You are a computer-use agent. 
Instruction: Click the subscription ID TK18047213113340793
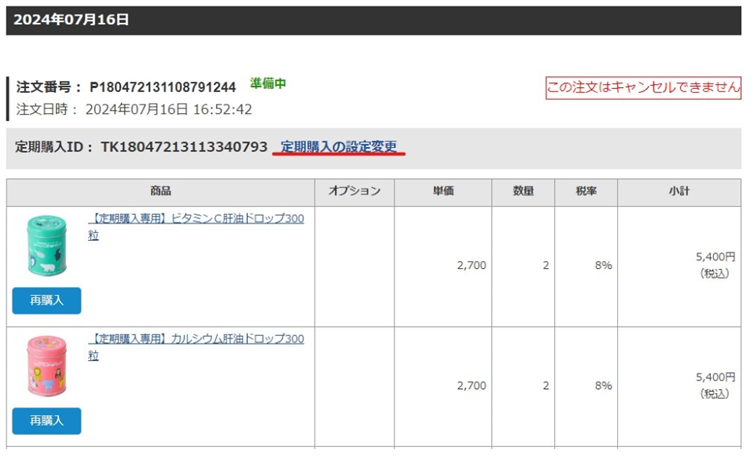click(x=184, y=147)
